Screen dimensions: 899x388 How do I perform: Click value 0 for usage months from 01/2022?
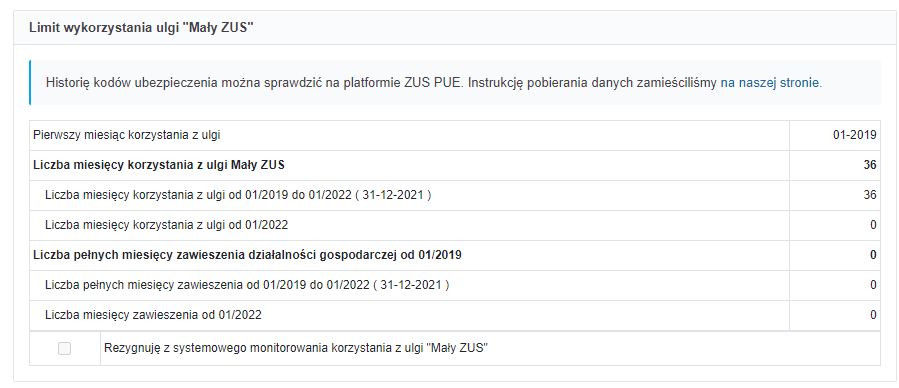[873, 225]
